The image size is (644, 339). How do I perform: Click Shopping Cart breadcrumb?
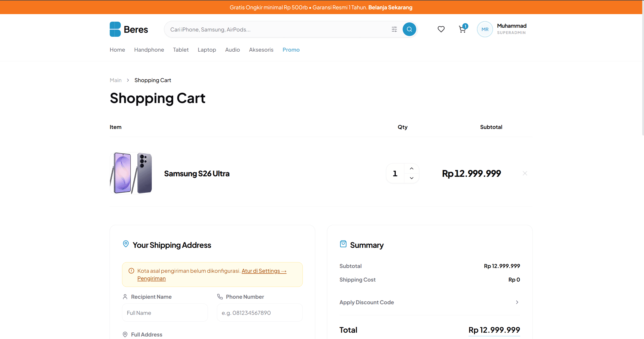click(153, 80)
